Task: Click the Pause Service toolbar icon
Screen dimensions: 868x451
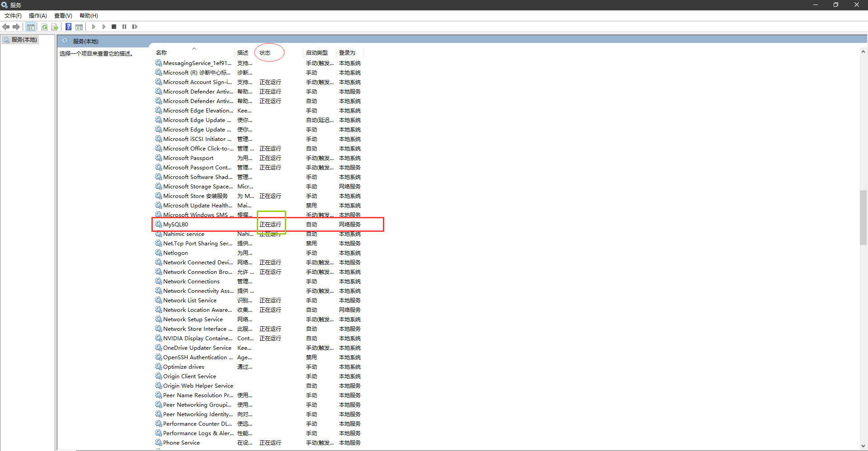Action: tap(124, 27)
